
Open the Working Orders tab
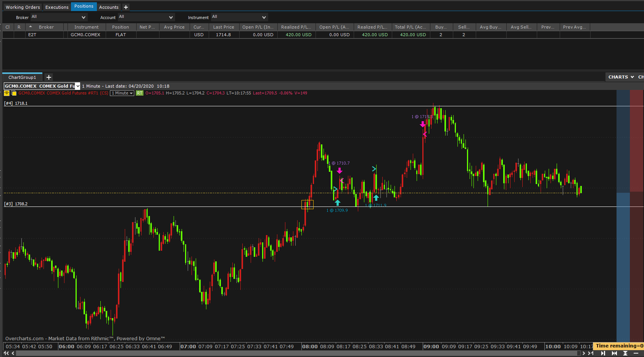(x=23, y=7)
